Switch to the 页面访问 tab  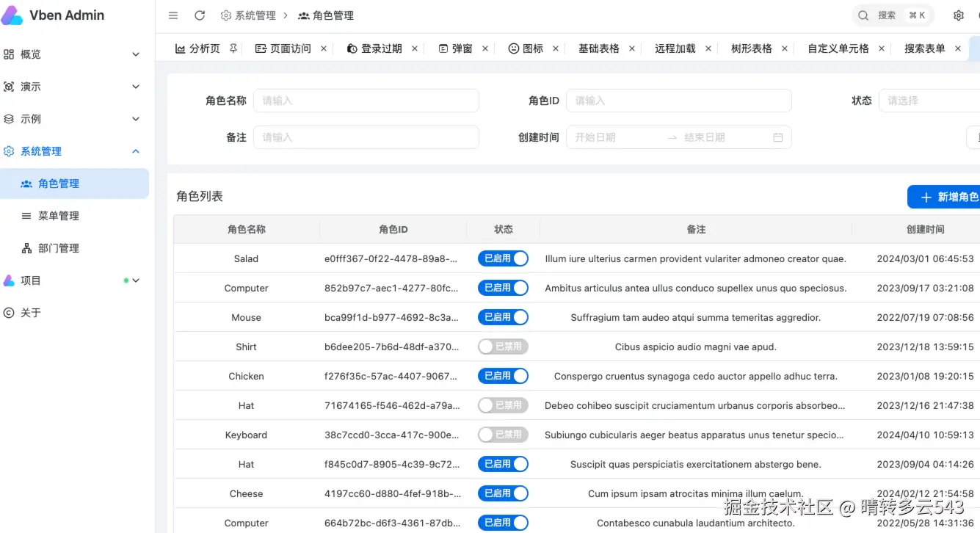[283, 48]
